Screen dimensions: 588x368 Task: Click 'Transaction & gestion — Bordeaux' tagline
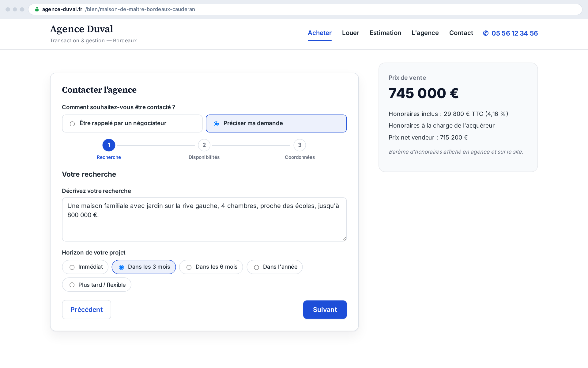pyautogui.click(x=93, y=40)
